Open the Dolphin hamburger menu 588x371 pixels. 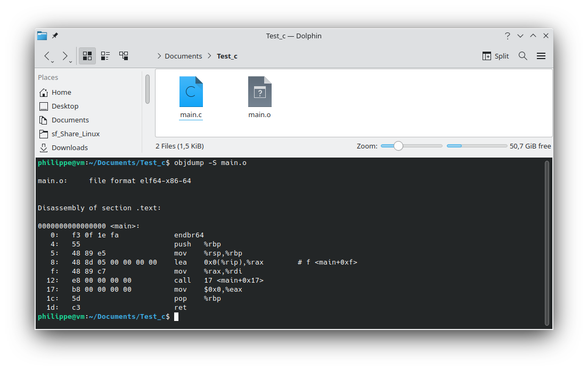click(541, 55)
